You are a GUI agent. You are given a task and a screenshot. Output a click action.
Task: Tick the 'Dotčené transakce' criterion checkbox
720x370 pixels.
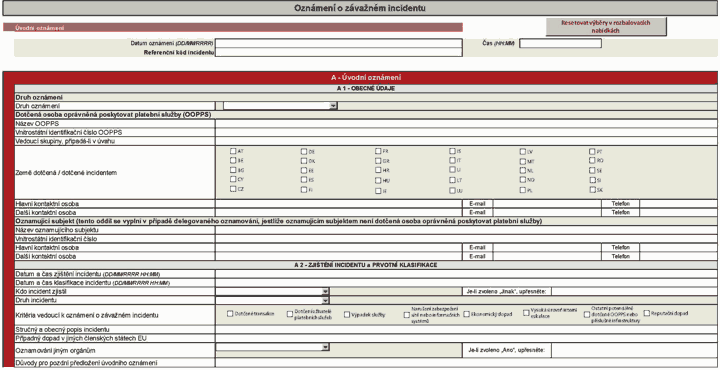click(x=230, y=314)
